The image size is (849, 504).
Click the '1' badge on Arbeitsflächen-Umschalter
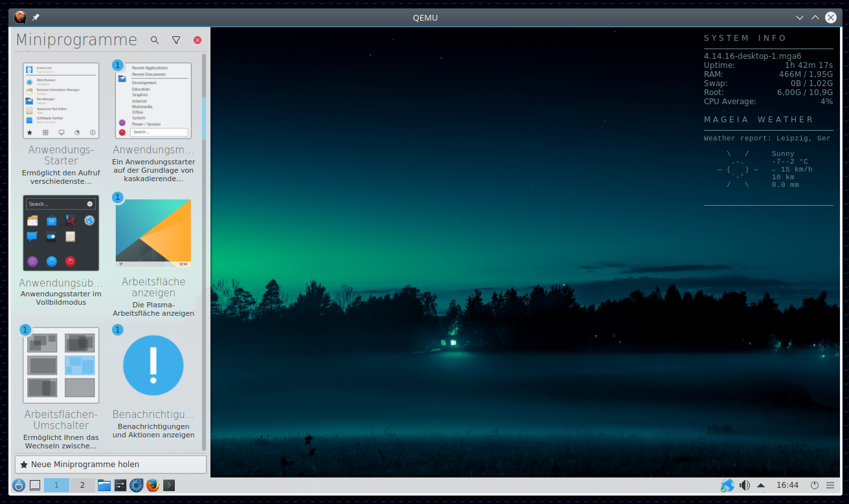pyautogui.click(x=25, y=330)
